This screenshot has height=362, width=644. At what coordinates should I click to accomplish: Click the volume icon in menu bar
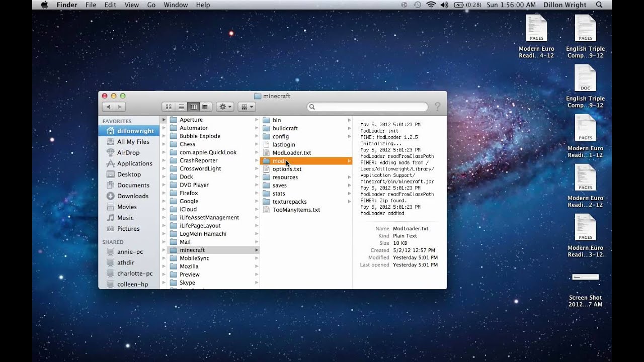coord(444,5)
